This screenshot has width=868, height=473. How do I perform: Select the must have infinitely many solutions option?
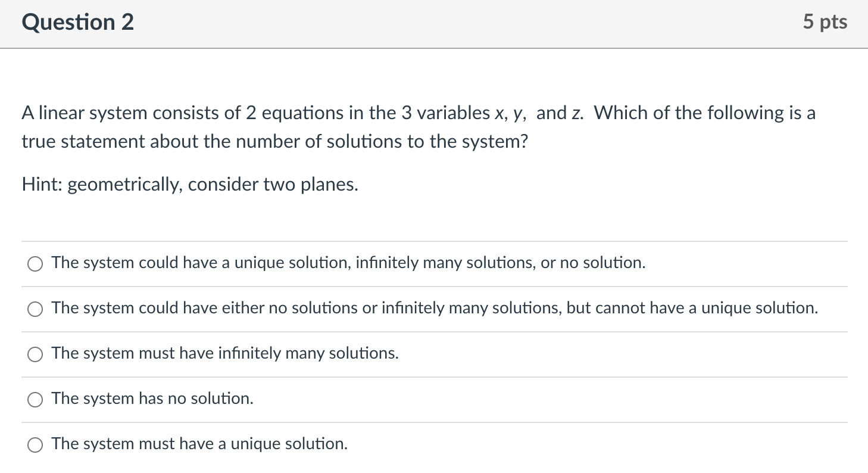click(35, 354)
